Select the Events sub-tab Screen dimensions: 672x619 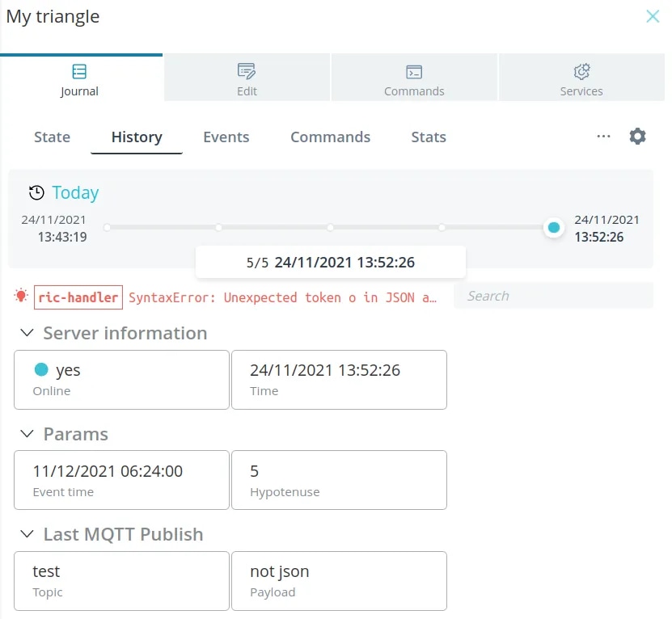(226, 137)
